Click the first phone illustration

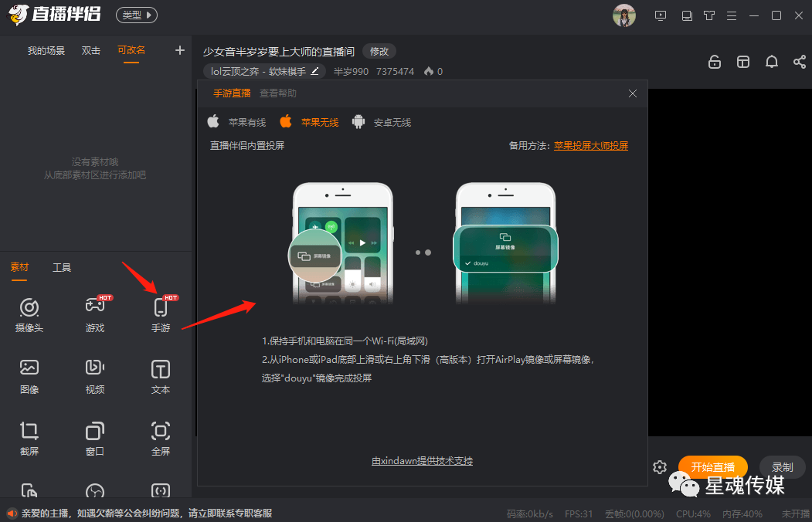point(341,243)
